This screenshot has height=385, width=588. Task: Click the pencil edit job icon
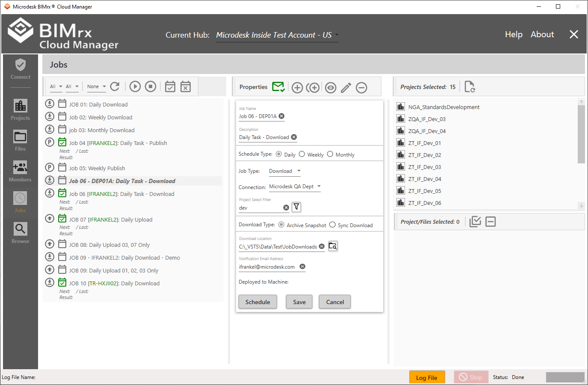[346, 88]
